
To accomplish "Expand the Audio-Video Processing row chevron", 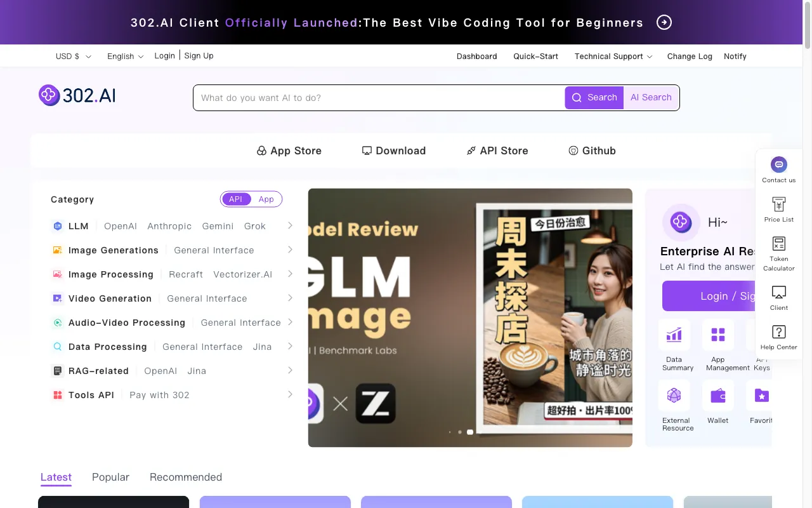I will [290, 322].
